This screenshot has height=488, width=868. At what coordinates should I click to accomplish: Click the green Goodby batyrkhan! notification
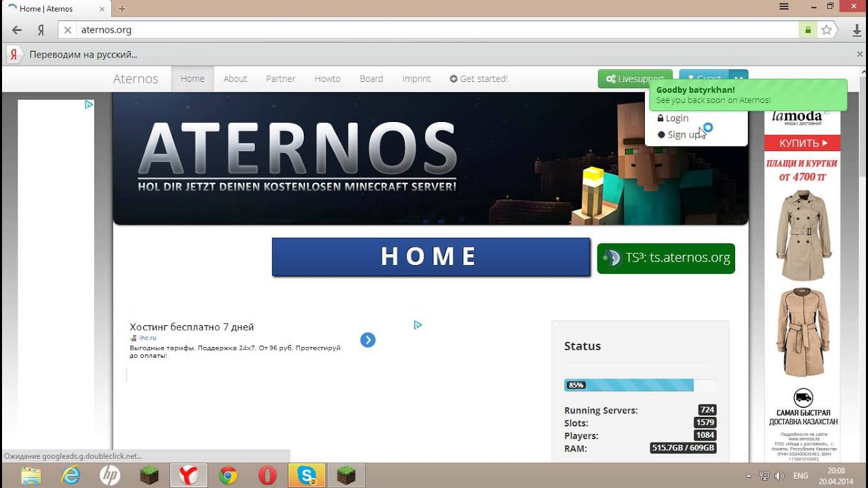[748, 95]
